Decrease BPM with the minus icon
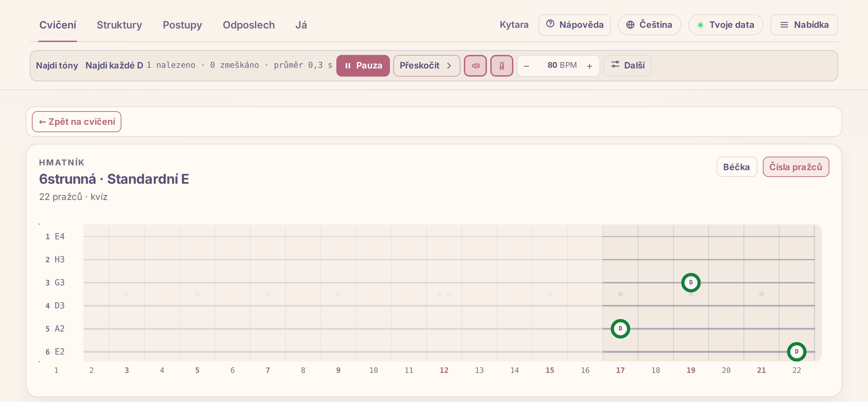This screenshot has height=402, width=868. coord(527,66)
